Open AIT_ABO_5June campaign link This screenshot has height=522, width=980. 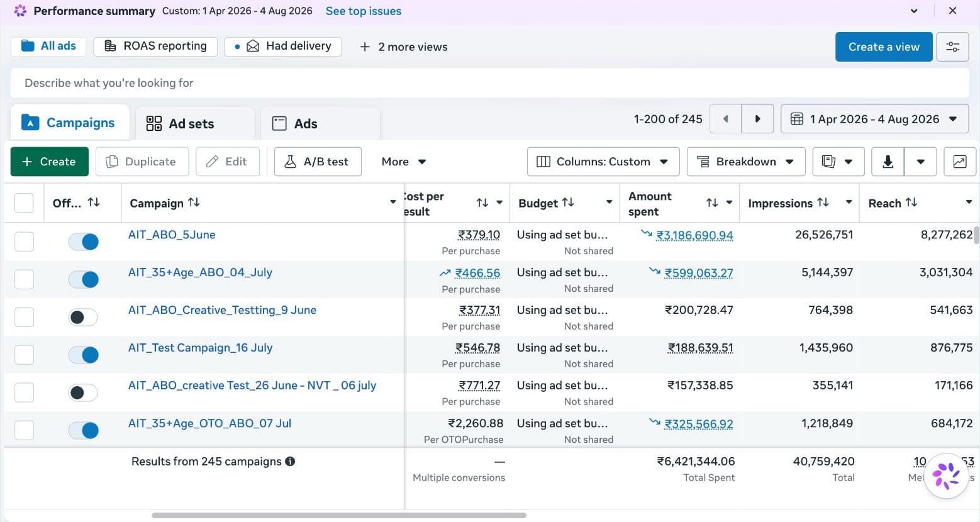click(172, 235)
